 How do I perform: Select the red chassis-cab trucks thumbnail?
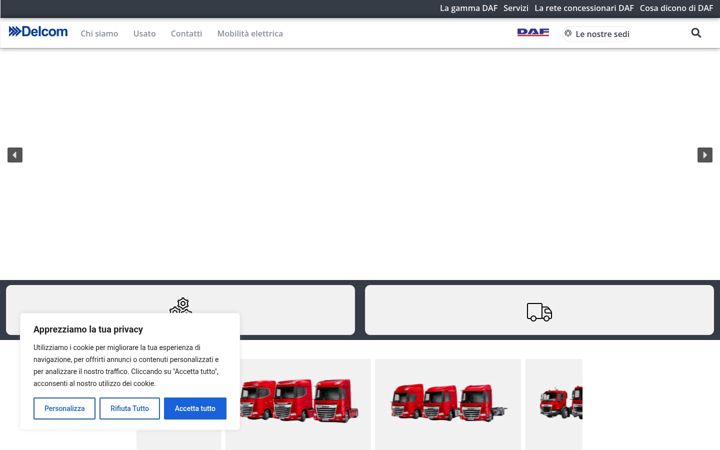pos(448,403)
